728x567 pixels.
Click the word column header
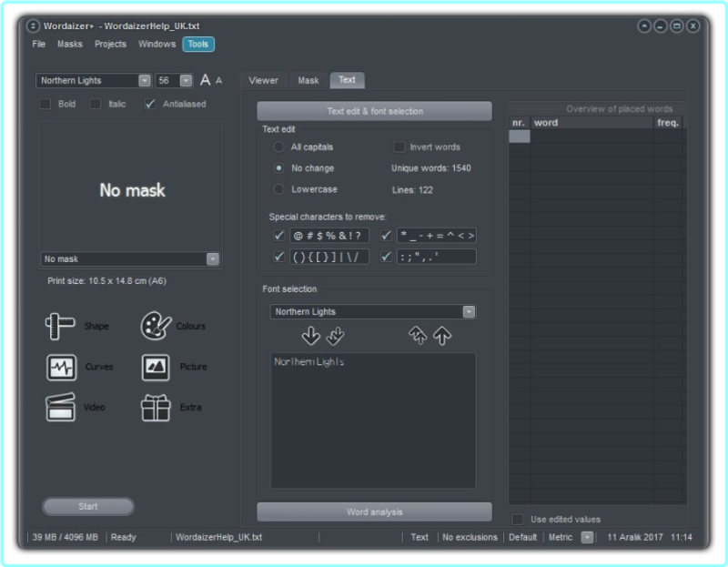click(591, 123)
